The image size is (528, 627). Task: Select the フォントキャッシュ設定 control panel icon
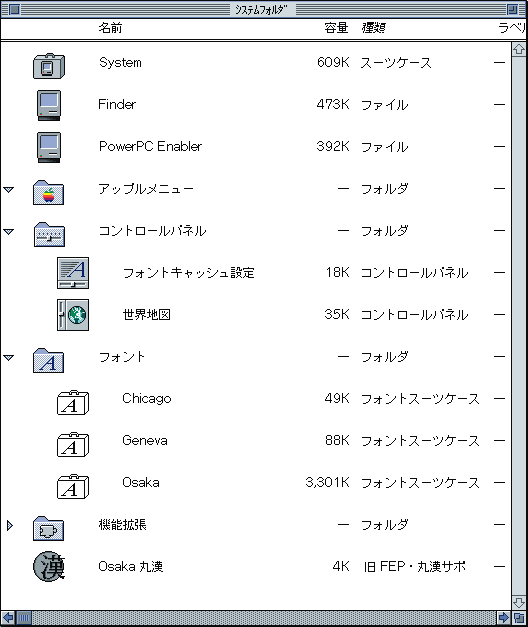(x=73, y=273)
